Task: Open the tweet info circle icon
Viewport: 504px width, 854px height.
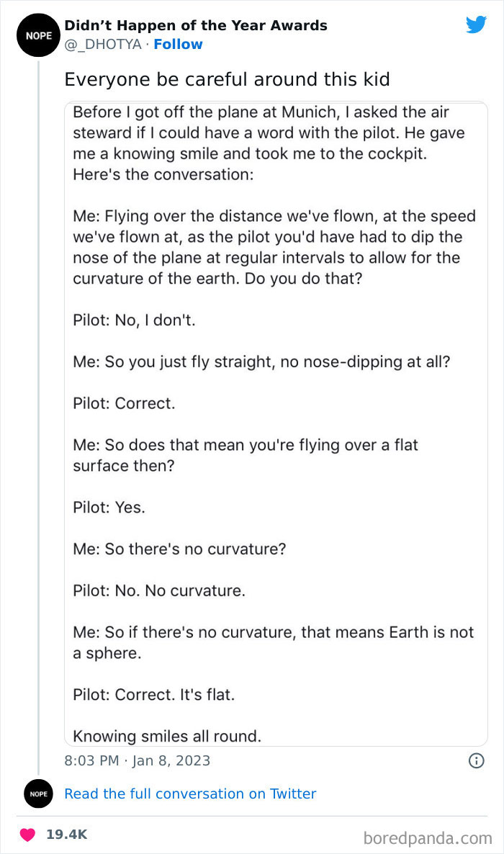Action: [476, 760]
